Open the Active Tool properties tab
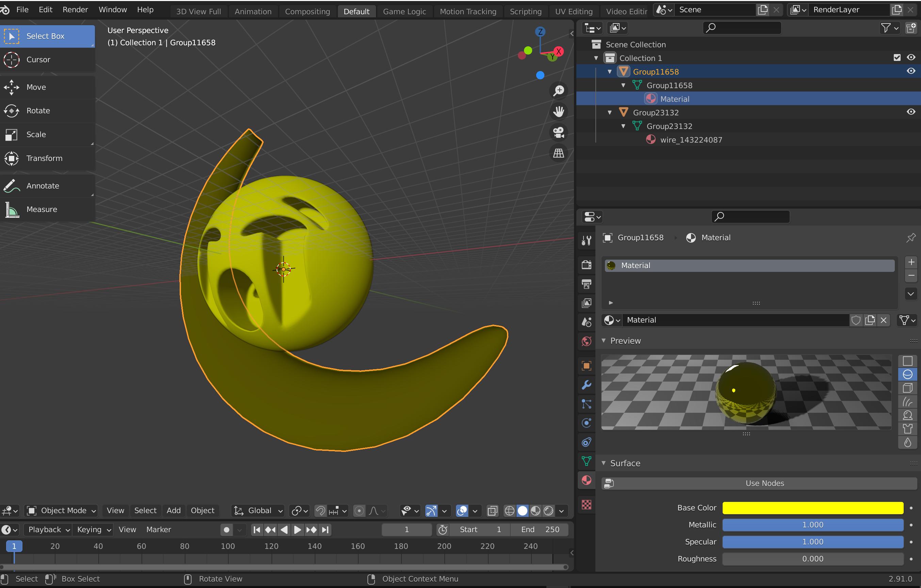Screen dimensions: 921x588 (x=586, y=240)
